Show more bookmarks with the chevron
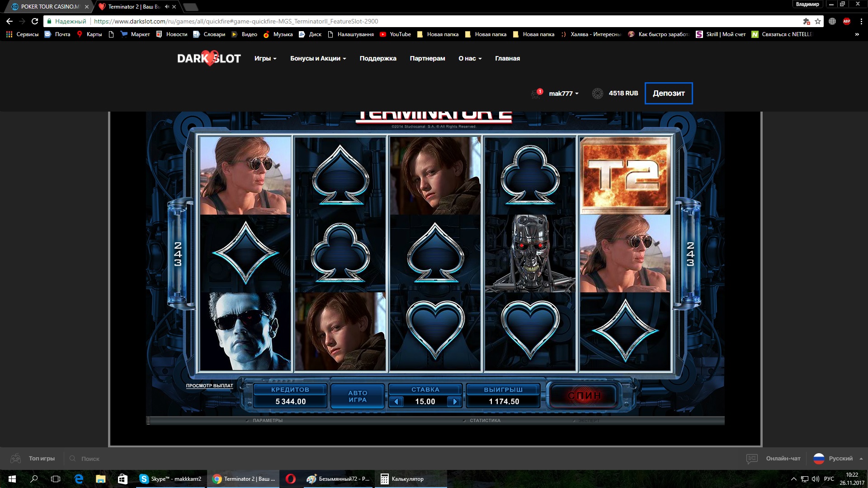Viewport: 868px width, 488px height. tap(857, 34)
